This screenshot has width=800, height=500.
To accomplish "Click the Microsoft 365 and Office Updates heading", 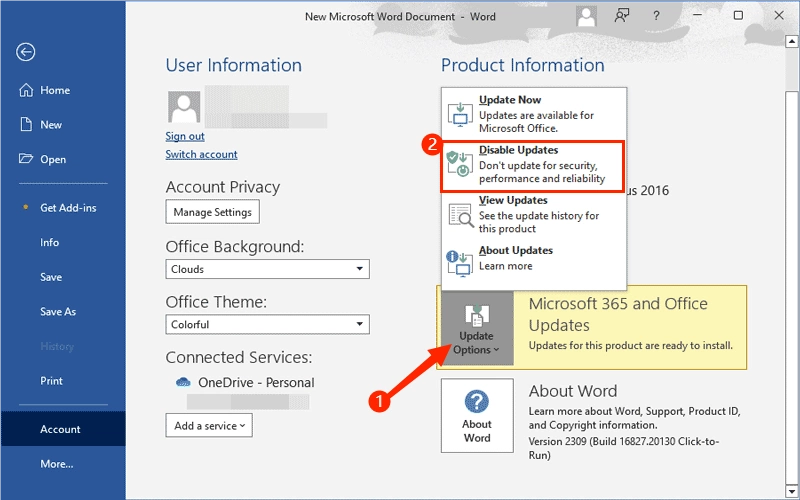I will [618, 314].
